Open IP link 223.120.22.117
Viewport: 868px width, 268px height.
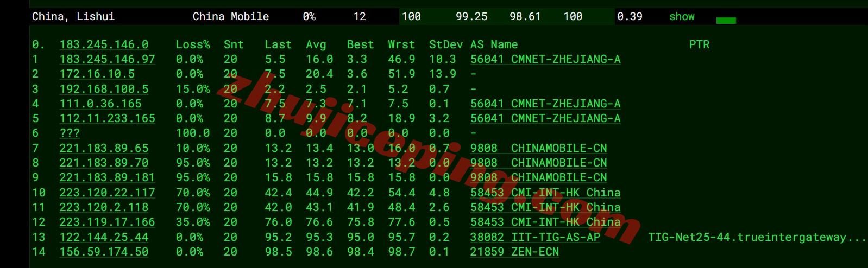coord(107,193)
